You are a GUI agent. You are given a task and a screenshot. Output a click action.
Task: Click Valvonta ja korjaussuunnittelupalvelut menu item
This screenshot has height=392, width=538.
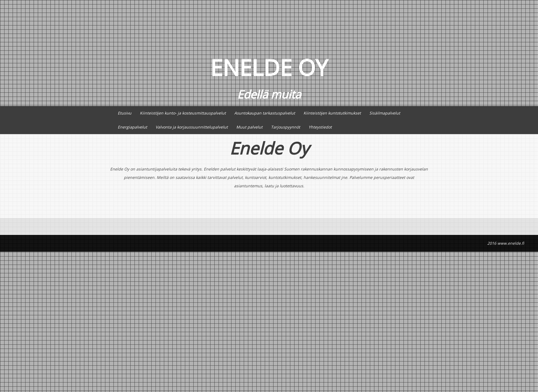(x=192, y=127)
